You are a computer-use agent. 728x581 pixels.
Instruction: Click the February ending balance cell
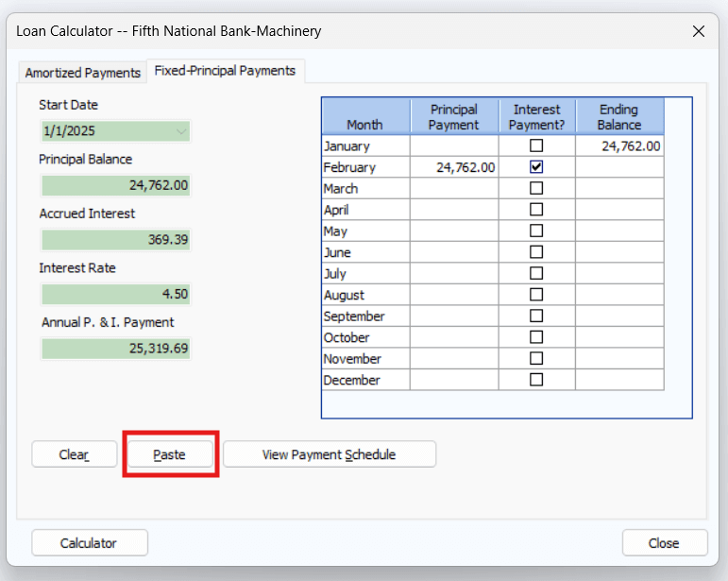coord(619,167)
